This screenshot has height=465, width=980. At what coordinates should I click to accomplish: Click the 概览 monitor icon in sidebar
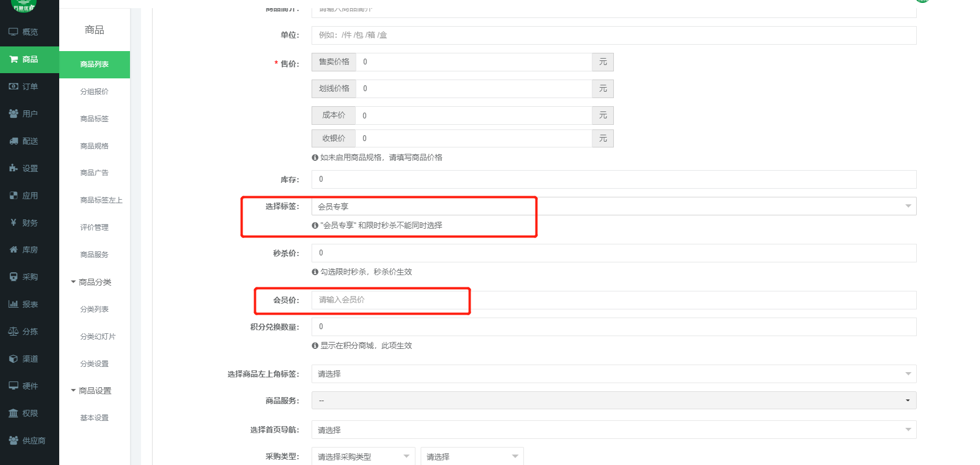(x=13, y=32)
